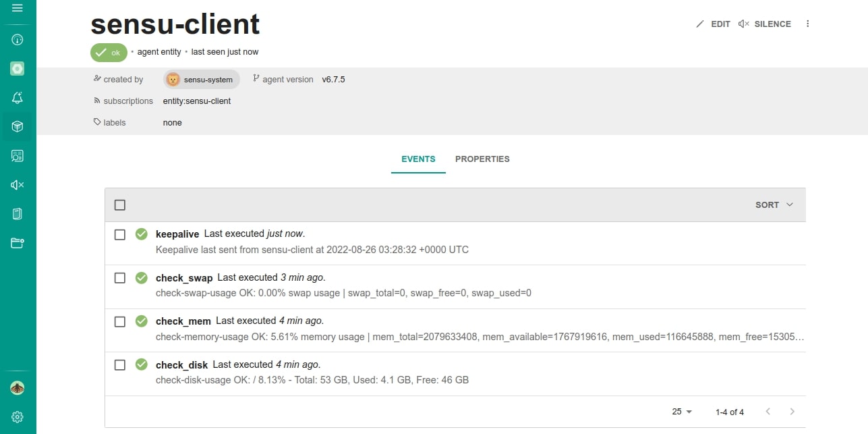868x434 pixels.
Task: Click the check-memory-usage OK output text
Action: (480, 336)
